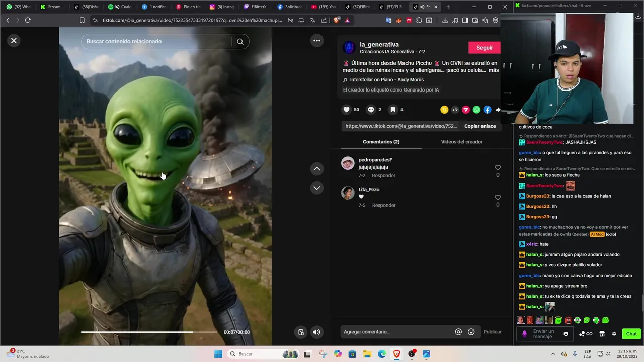Switch to the Pinterest 'Pin en tr...' tab

tap(188, 7)
